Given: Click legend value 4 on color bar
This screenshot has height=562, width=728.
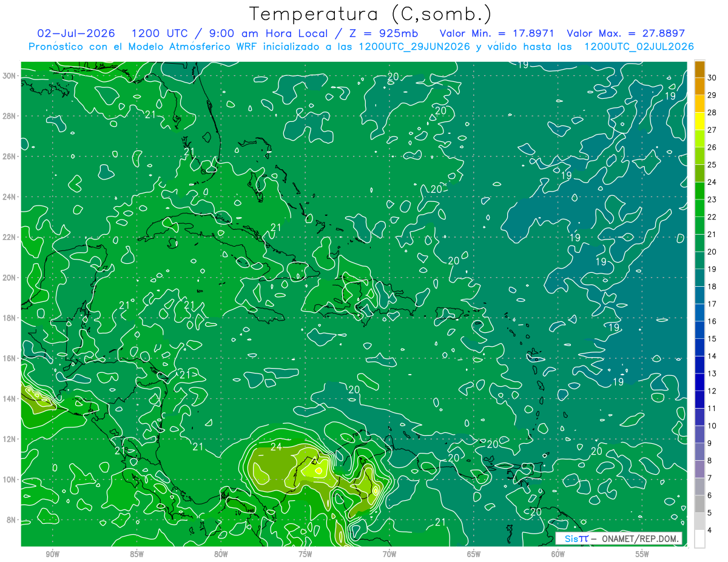Looking at the screenshot, I should click(711, 530).
